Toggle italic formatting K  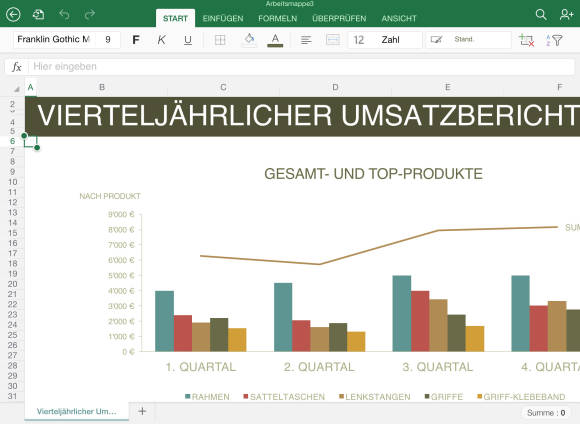click(x=162, y=40)
